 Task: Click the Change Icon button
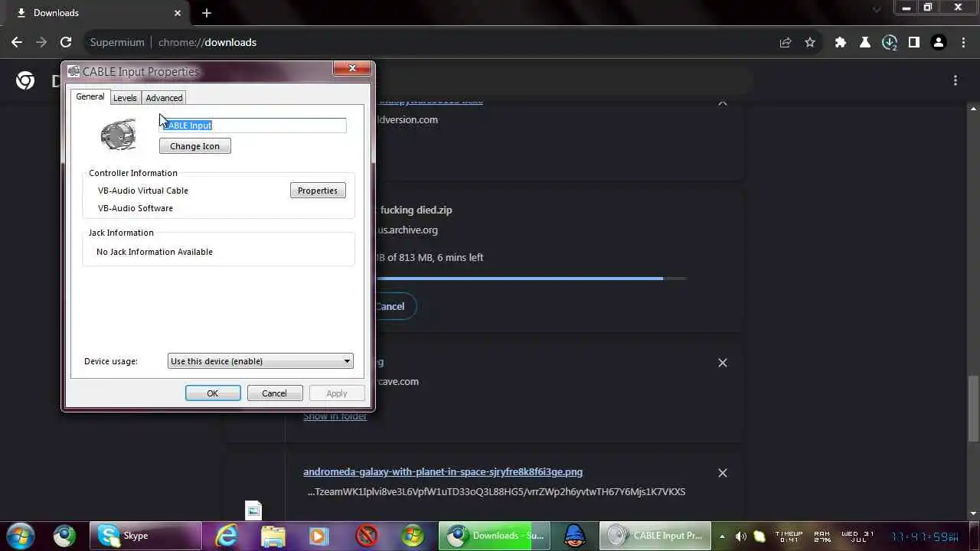(x=194, y=146)
